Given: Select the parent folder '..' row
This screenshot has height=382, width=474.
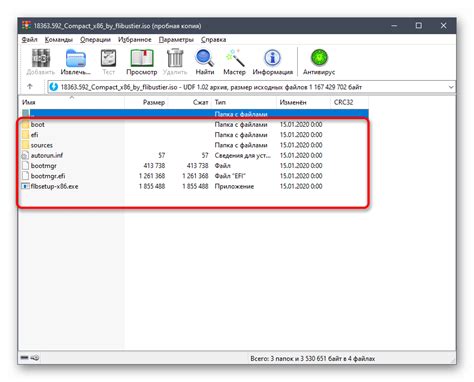Looking at the screenshot, I should point(195,114).
